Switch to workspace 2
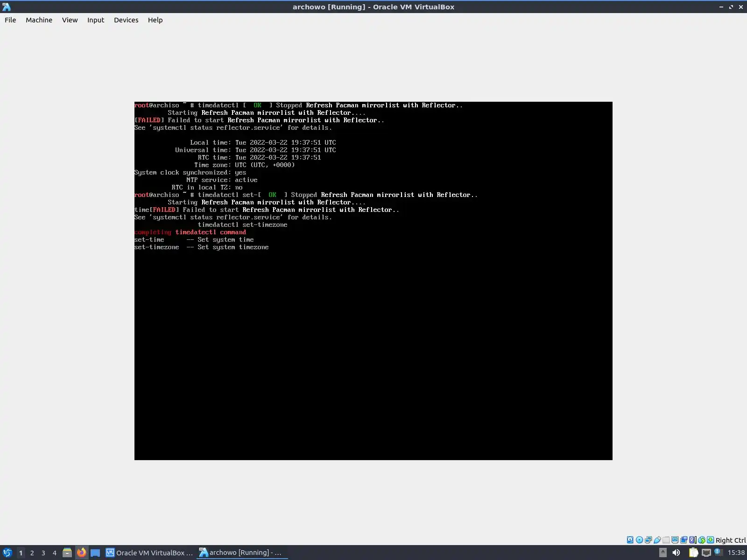 click(x=32, y=553)
